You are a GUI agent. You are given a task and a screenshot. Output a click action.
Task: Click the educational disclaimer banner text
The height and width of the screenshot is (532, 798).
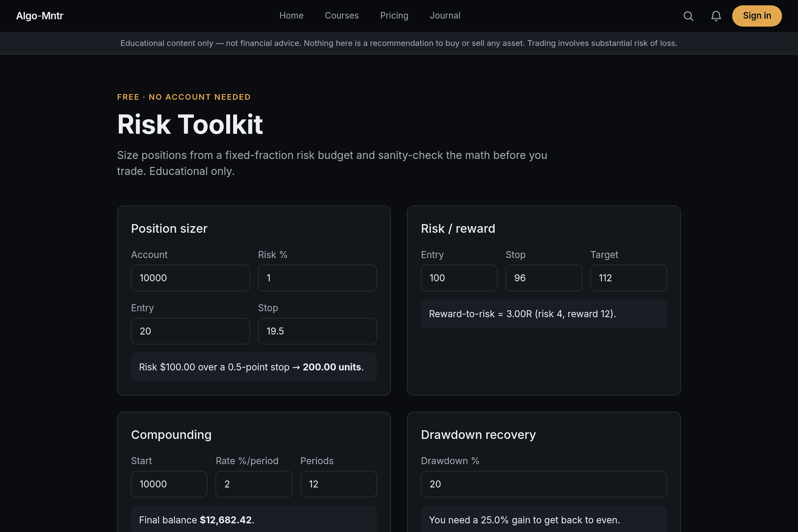(399, 43)
